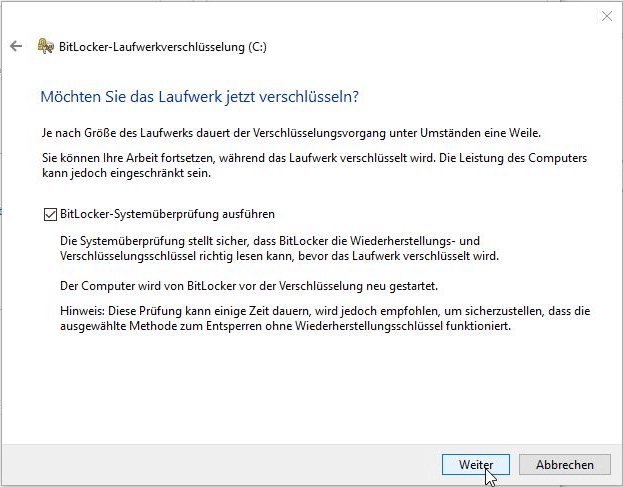Click title 'BitLocker-Laufwerkverschlüsselung (C:)'

[x=163, y=47]
